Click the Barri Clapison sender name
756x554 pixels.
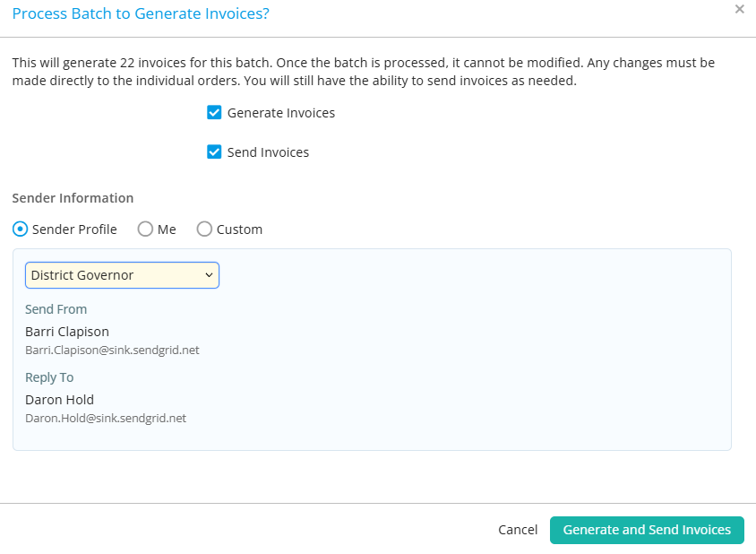click(x=67, y=332)
